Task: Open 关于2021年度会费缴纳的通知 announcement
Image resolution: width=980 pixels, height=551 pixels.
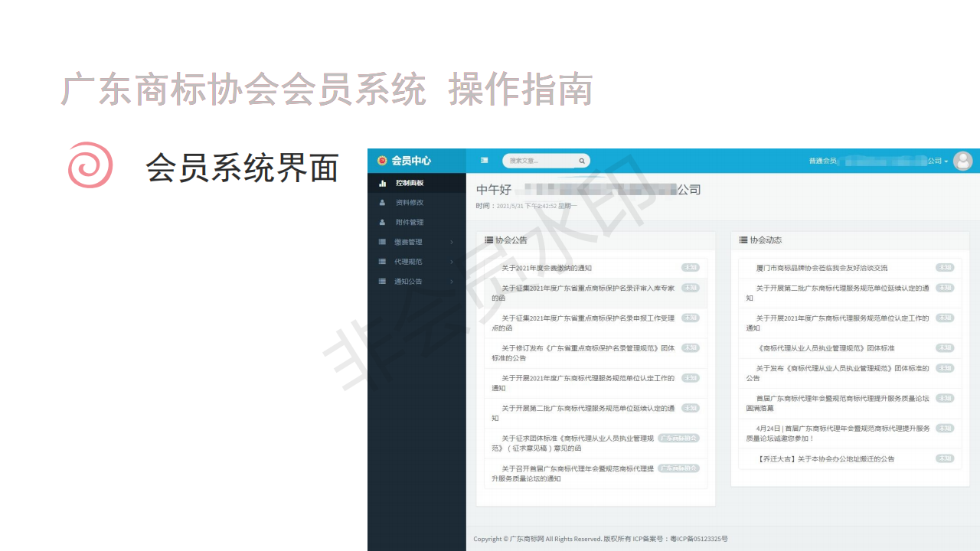Action: [547, 269]
